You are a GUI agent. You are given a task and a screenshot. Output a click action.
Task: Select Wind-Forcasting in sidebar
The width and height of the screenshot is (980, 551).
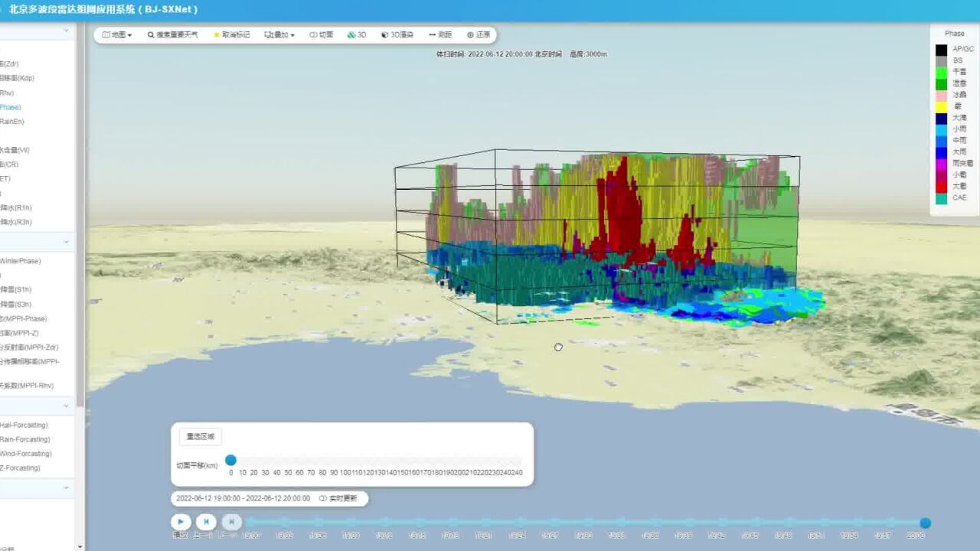[x=26, y=454]
